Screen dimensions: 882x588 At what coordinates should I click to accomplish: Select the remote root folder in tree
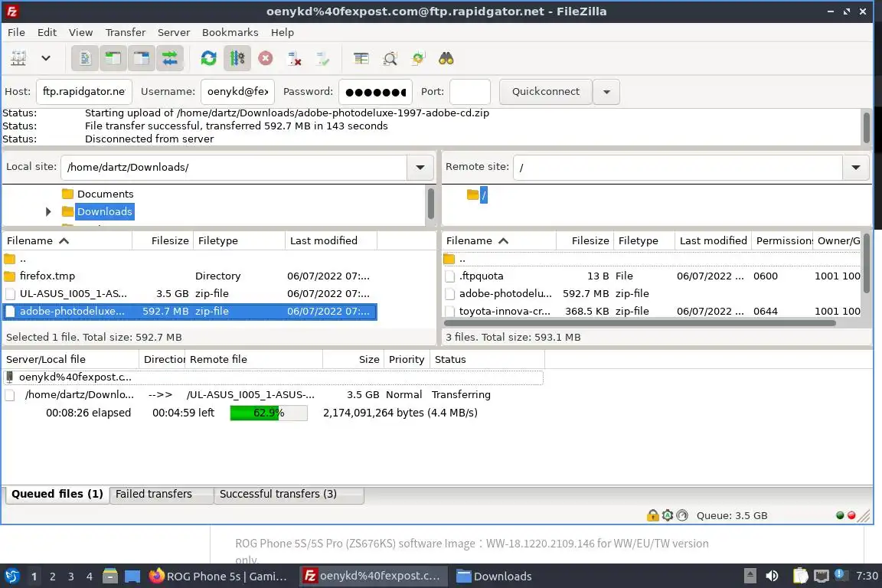click(483, 194)
